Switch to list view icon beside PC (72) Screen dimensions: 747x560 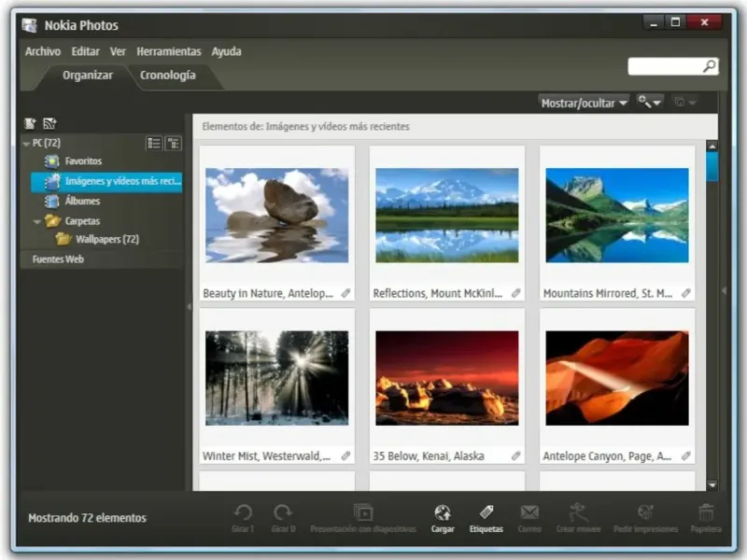coord(154,143)
